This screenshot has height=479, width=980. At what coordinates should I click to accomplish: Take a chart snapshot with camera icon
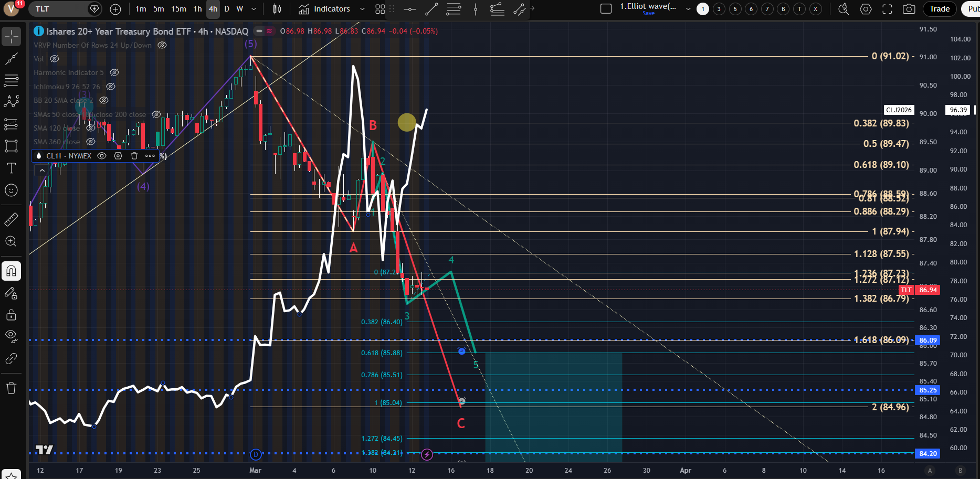coord(909,9)
